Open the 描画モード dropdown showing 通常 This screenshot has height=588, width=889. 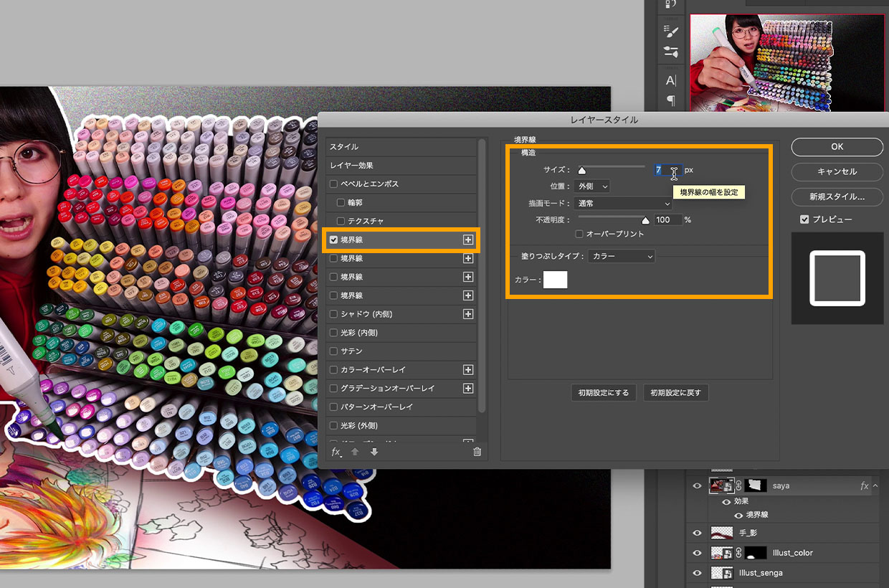(x=624, y=204)
